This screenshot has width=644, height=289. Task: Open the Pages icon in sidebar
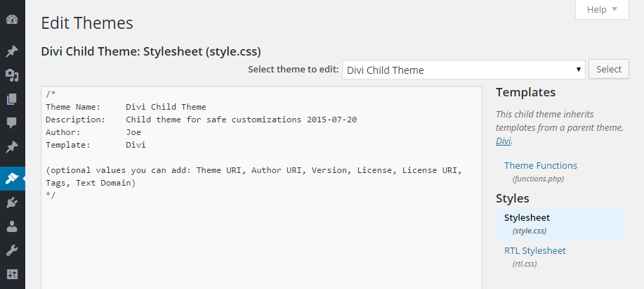(13, 99)
